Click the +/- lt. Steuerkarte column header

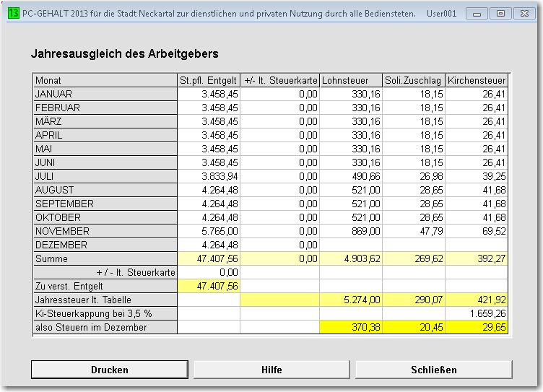tap(280, 80)
